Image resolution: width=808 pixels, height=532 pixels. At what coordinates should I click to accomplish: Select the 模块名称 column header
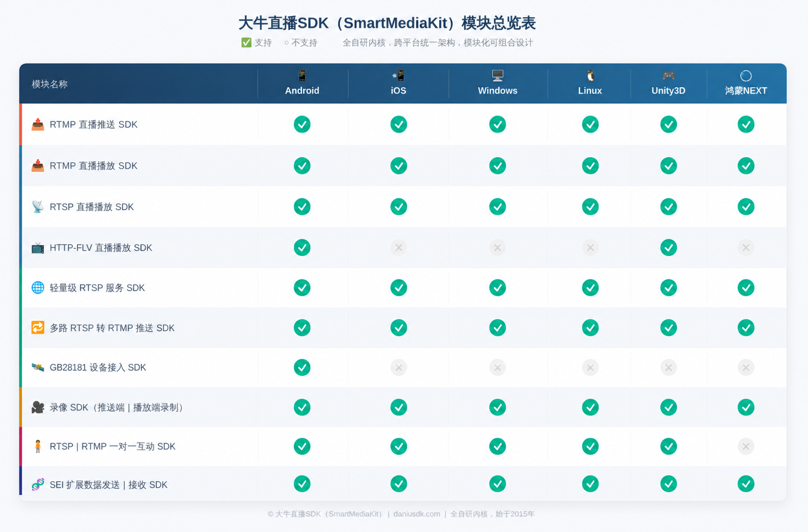50,84
